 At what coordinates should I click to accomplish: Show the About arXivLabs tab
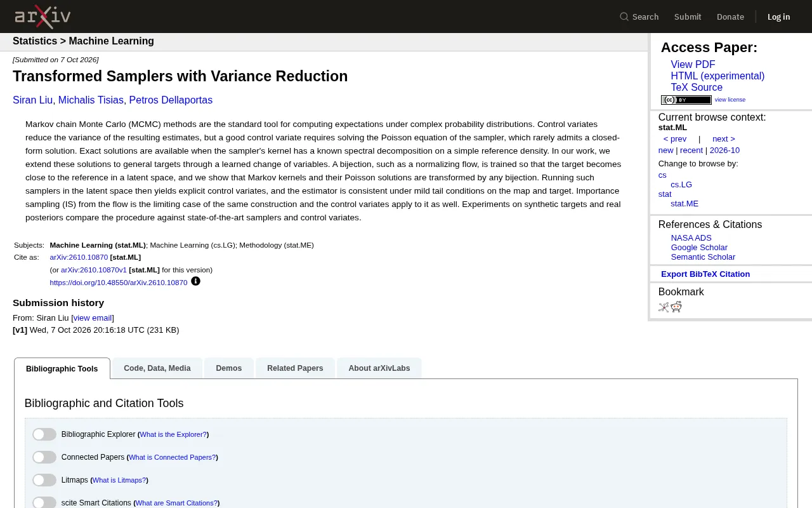379,368
